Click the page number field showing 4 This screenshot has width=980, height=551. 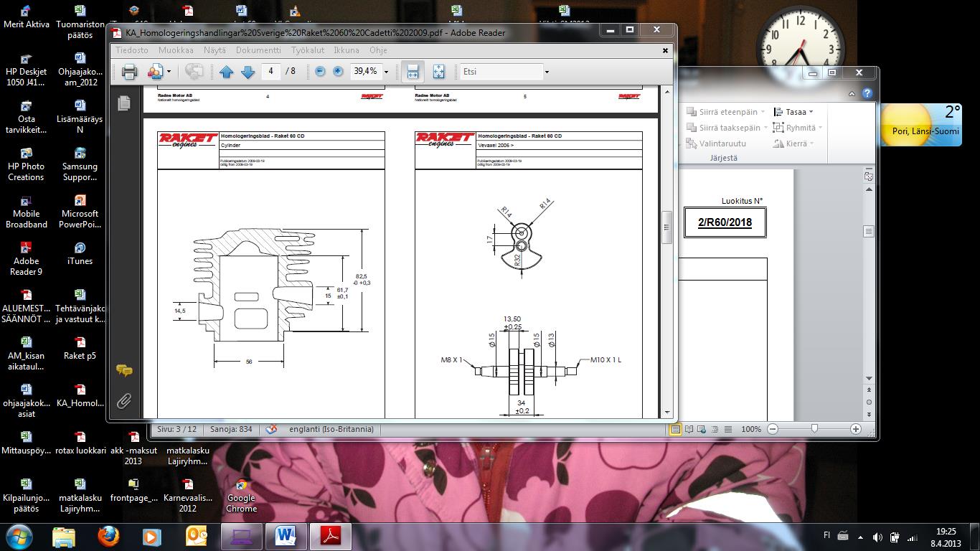pyautogui.click(x=270, y=71)
